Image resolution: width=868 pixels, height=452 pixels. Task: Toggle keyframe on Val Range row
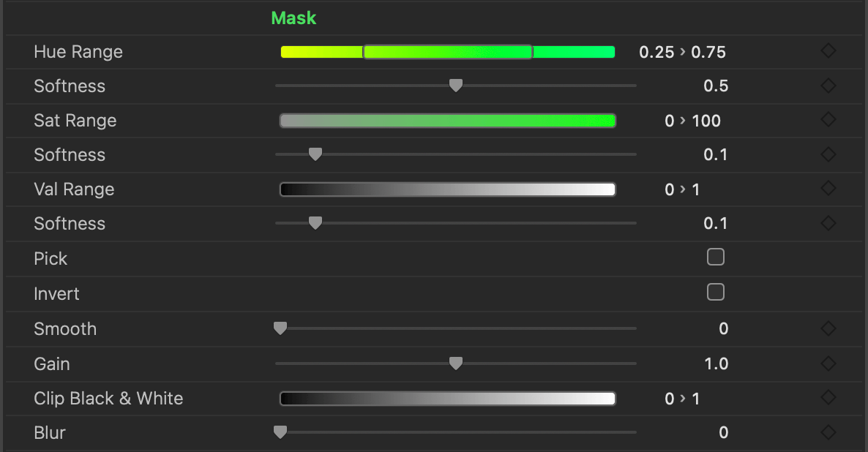[828, 189]
